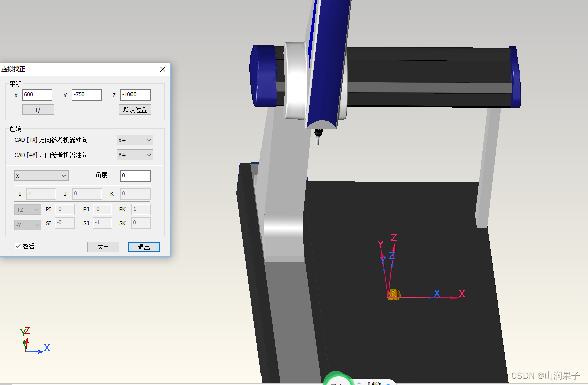Screen dimensions: 588x385
Task: Open the CAD [+X] direction dropdown
Action: (x=135, y=140)
